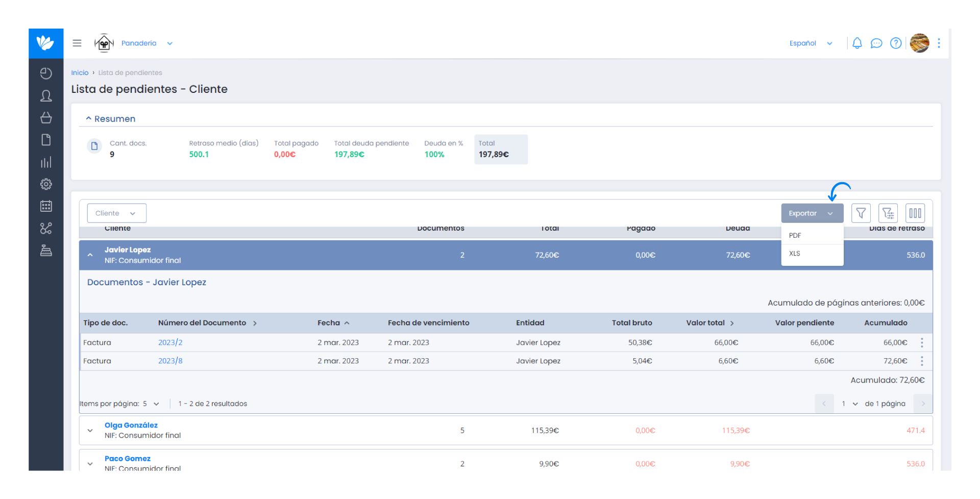Open the shopping basket sidebar icon

point(46,118)
